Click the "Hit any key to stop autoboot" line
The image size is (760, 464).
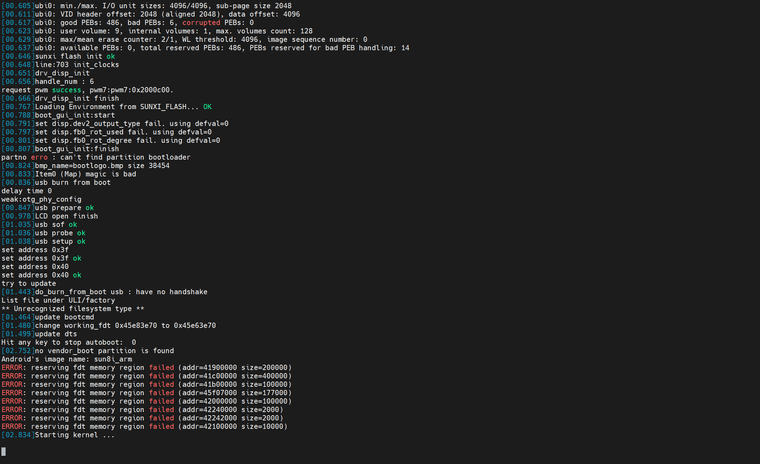(x=68, y=342)
